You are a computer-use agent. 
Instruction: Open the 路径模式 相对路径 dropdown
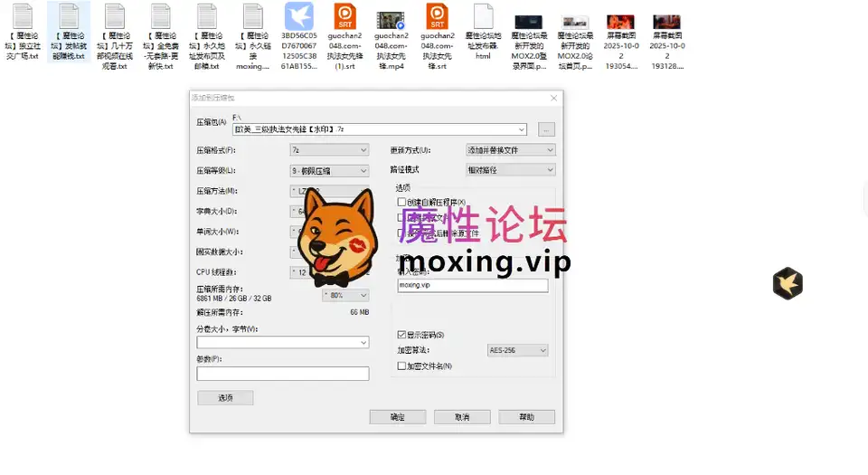[x=510, y=170]
